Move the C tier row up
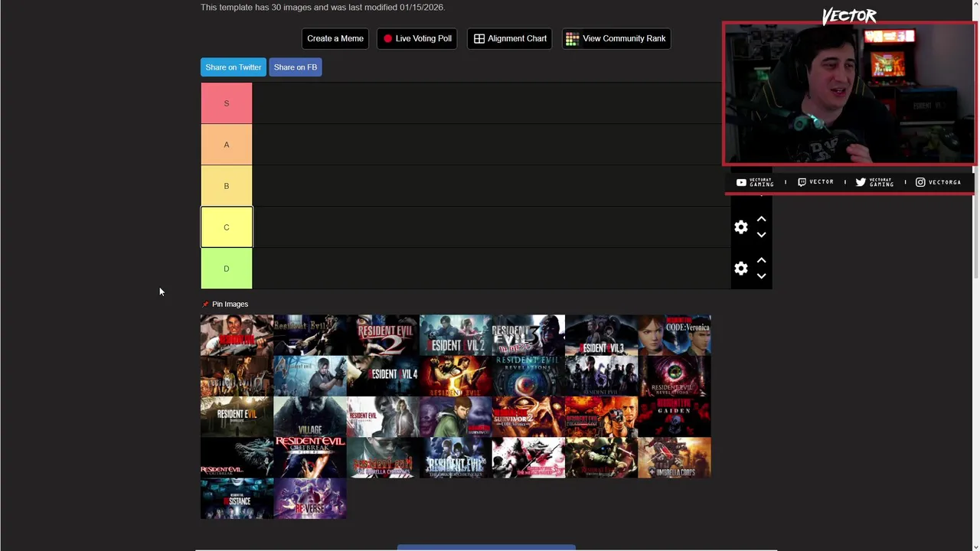Screen dimensions: 980x551 click(761, 219)
